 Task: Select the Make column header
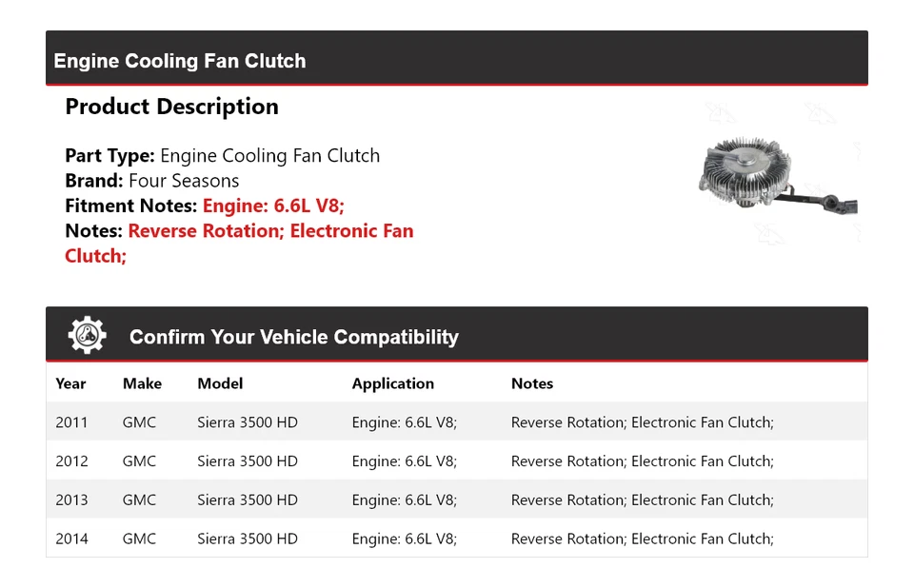pyautogui.click(x=142, y=383)
